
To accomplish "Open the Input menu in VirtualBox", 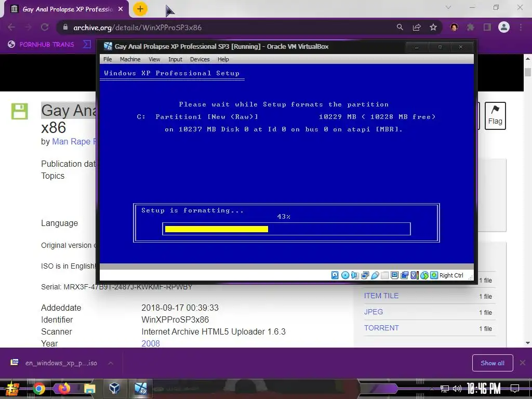I will coord(176,59).
